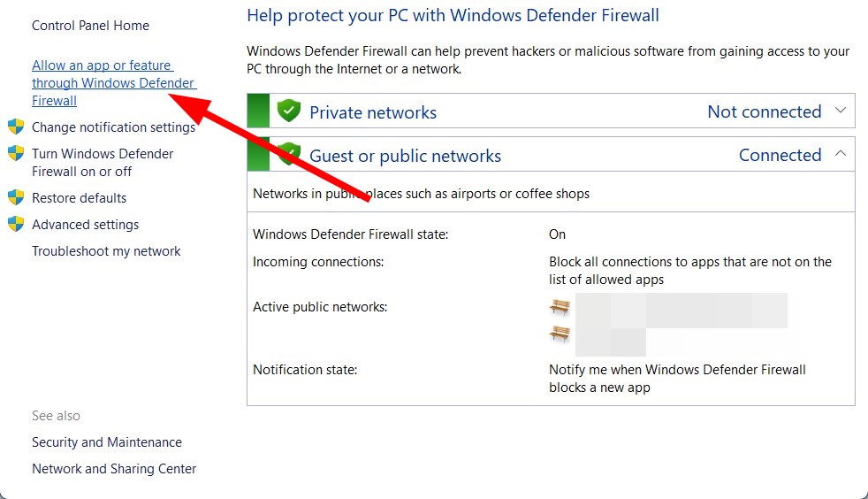Open Allow an app or feature link
Image resolution: width=868 pixels, height=499 pixels.
(114, 83)
